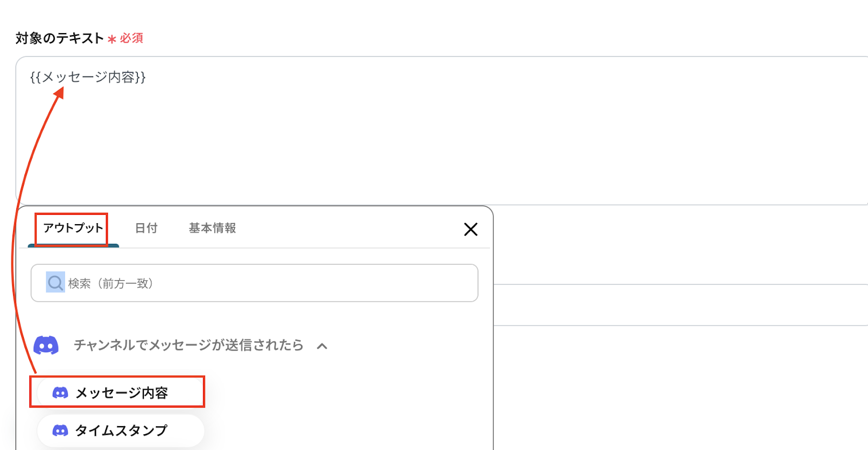Close the output picker popup
The image size is (868, 450).
point(470,229)
